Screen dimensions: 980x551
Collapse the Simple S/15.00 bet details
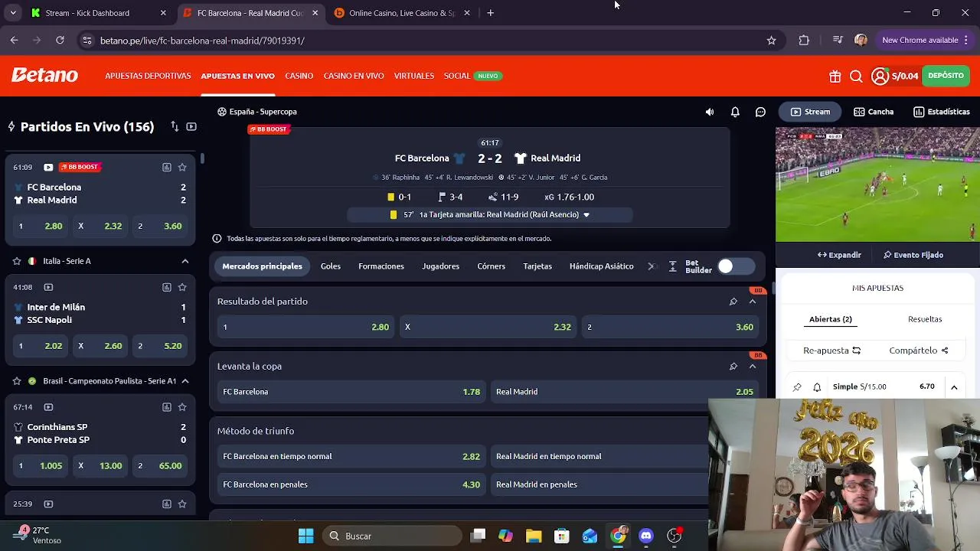pyautogui.click(x=954, y=387)
